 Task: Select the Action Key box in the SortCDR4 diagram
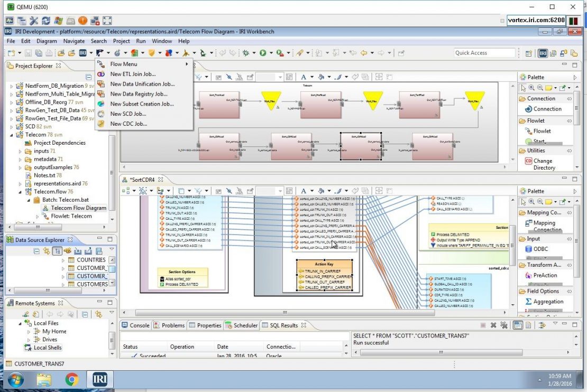(325, 275)
